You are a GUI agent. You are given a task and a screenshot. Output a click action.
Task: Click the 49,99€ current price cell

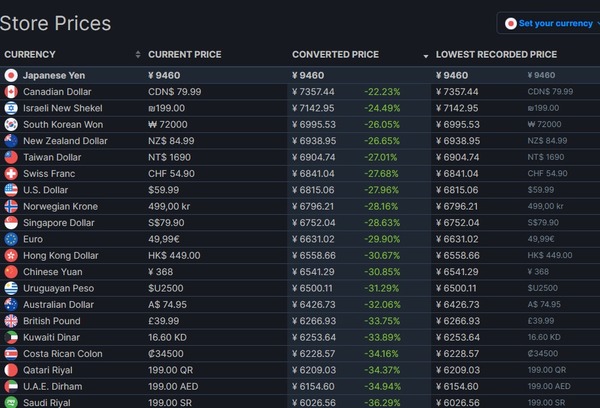pos(164,239)
